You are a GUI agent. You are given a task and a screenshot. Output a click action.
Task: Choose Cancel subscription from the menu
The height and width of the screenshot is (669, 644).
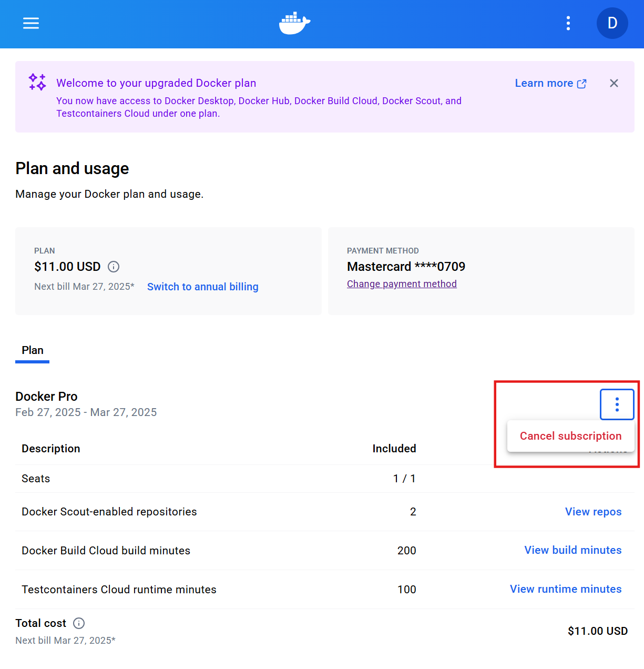pyautogui.click(x=570, y=436)
